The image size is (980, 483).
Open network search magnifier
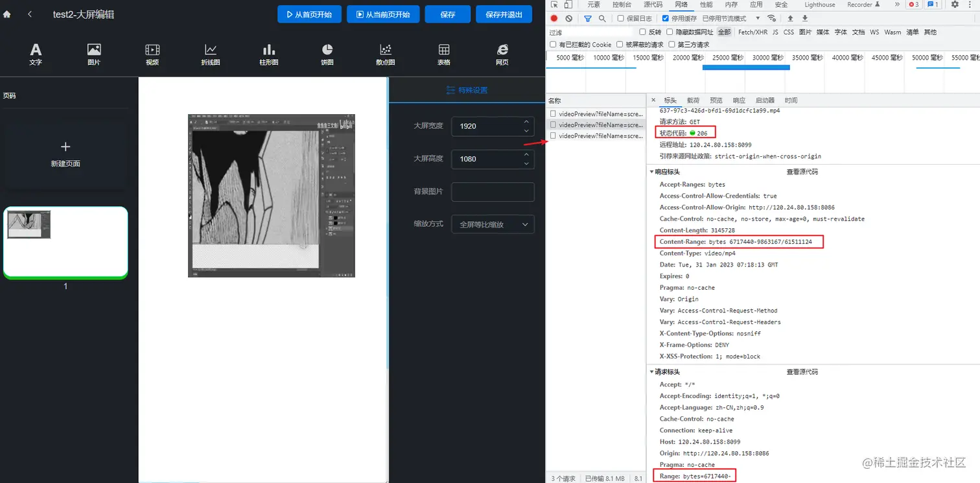click(x=602, y=19)
